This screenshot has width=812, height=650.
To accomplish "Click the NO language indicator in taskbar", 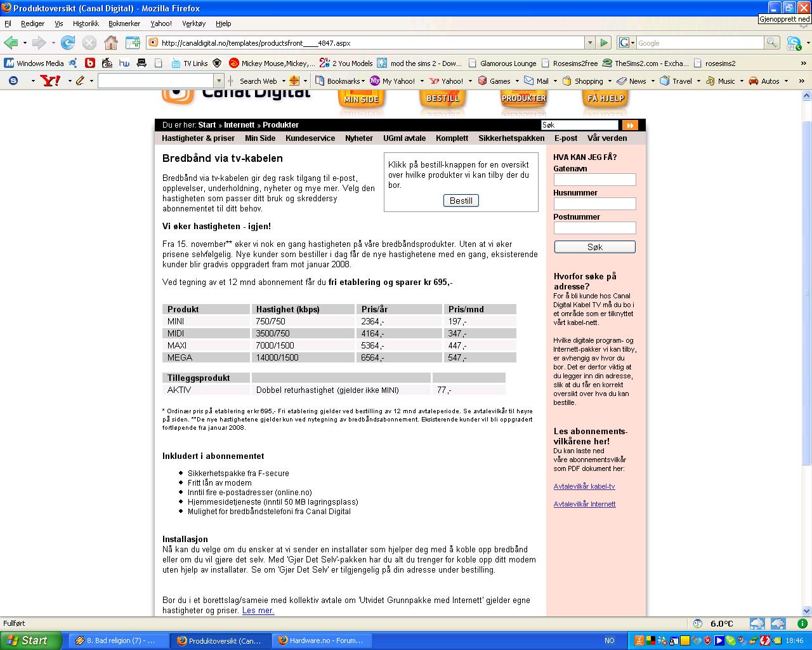I will [610, 640].
